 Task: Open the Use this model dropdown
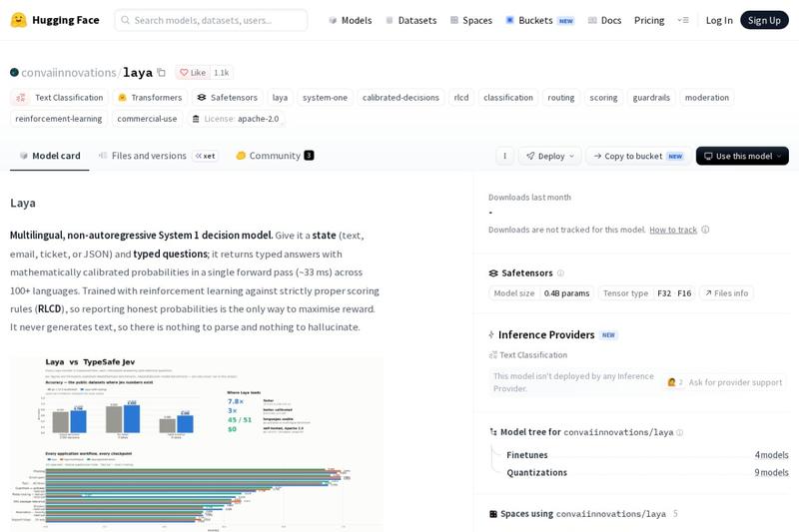coord(742,156)
